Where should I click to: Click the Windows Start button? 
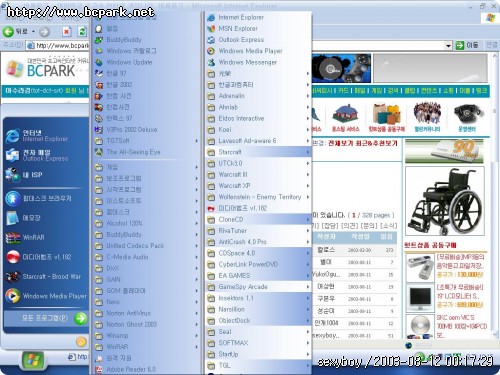32,360
